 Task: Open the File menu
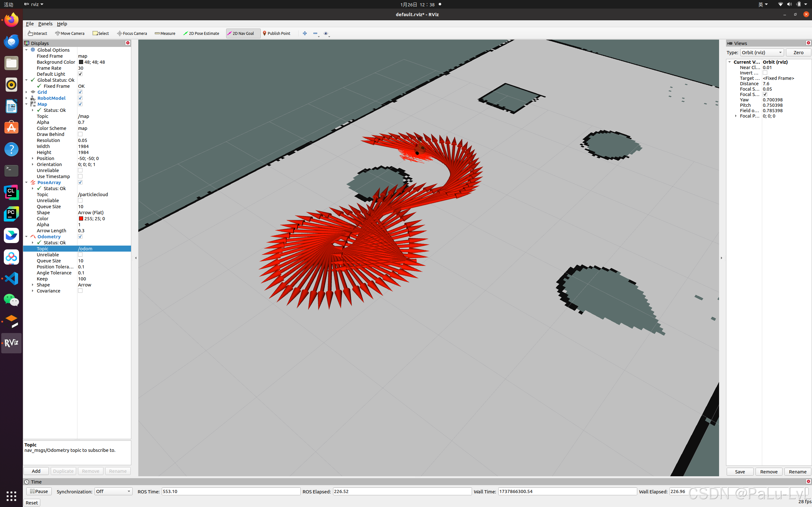pos(29,24)
